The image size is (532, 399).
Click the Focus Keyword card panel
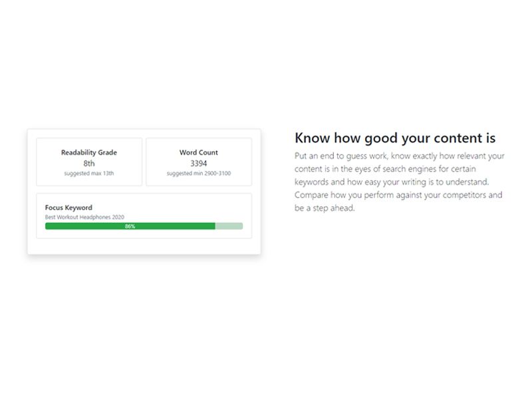point(144,215)
